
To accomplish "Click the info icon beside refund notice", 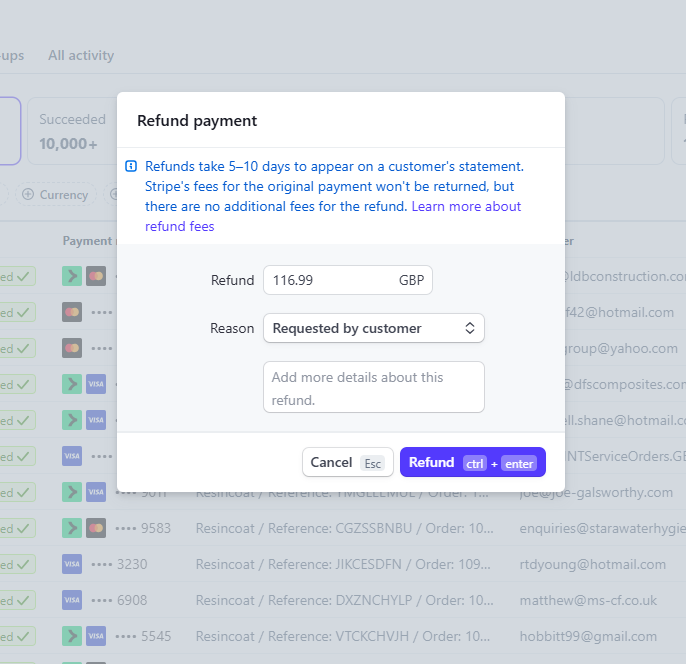I will (131, 166).
